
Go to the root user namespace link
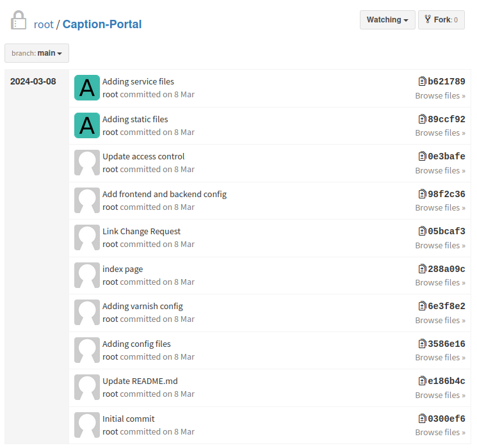point(44,24)
